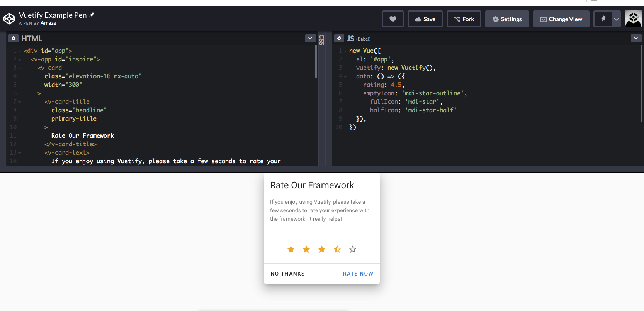
Task: Collapse the v-app fold arrow on HTML line 2
Action: [20, 59]
